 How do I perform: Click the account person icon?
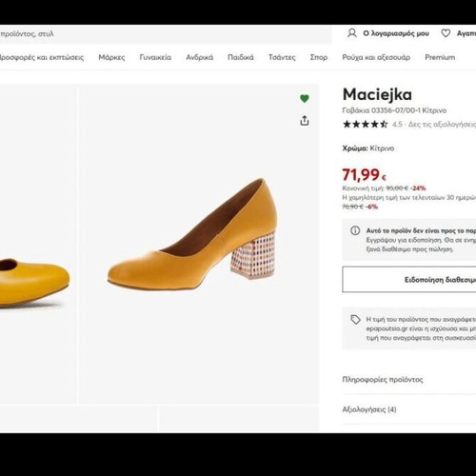point(352,33)
